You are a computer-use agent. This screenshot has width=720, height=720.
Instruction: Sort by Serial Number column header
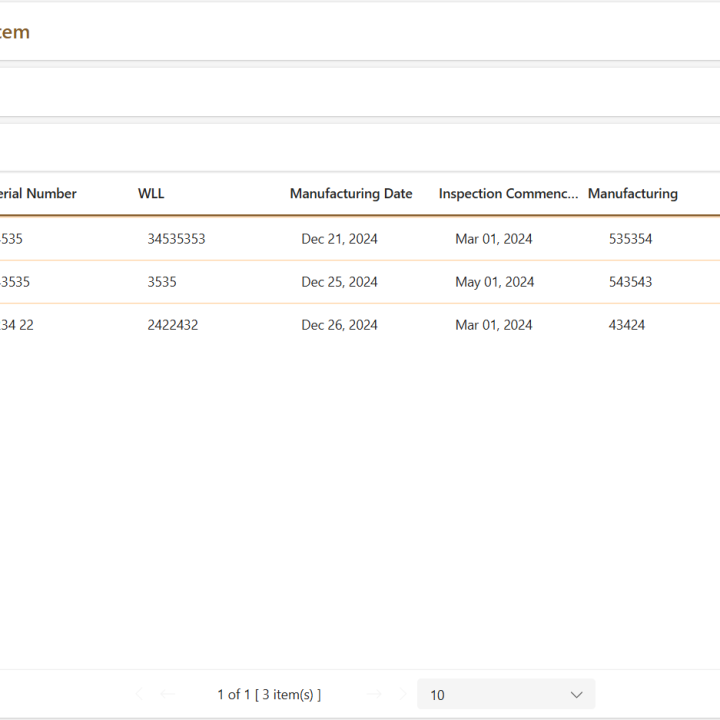[x=38, y=193]
